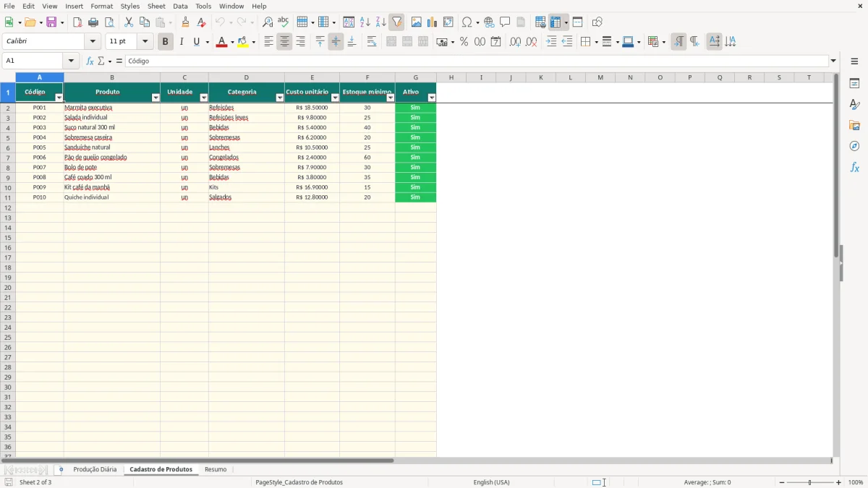The image size is (868, 488).
Task: Click the formula input line
Action: (477, 61)
